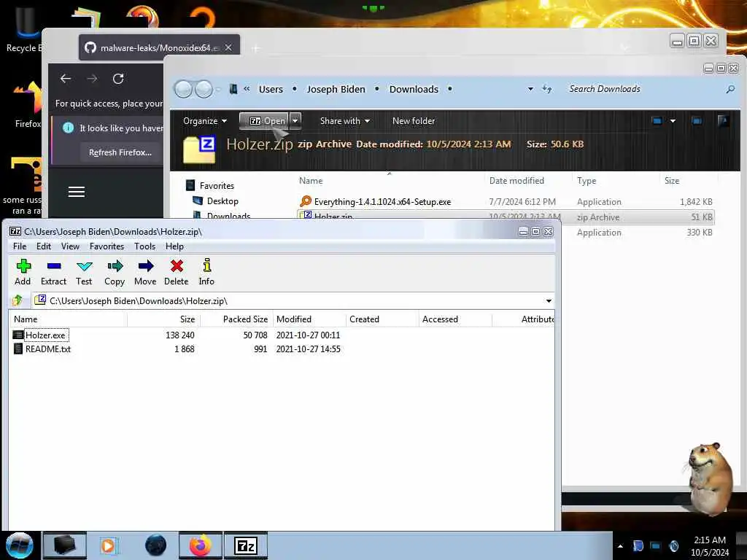Click the Open button in Explorer toolbar
The height and width of the screenshot is (560, 747).
pos(264,121)
